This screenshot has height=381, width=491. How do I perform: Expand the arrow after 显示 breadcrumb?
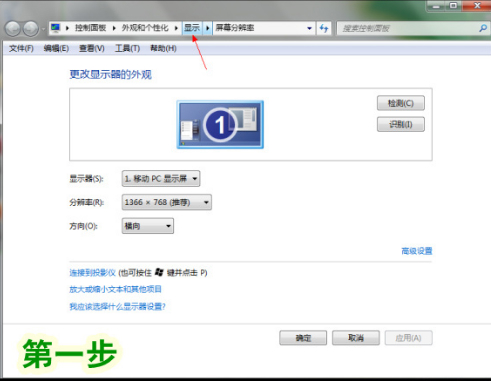click(x=207, y=28)
